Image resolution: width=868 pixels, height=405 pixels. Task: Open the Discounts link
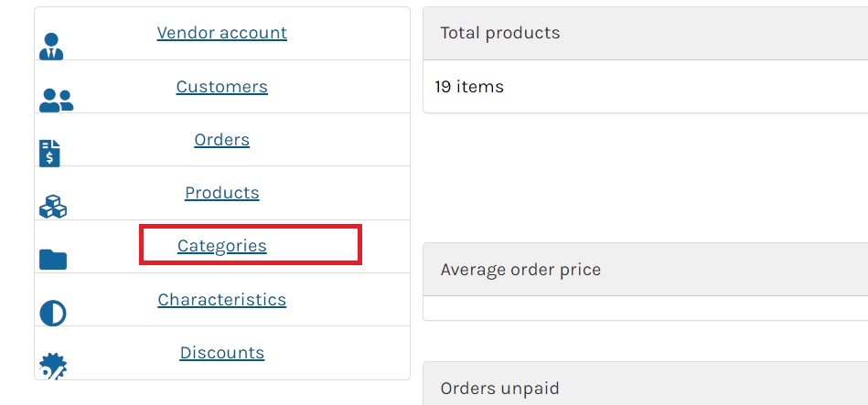pos(222,353)
